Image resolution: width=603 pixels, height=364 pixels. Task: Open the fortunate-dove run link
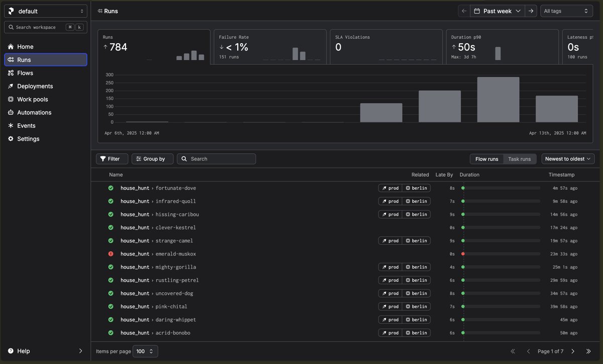pyautogui.click(x=176, y=188)
